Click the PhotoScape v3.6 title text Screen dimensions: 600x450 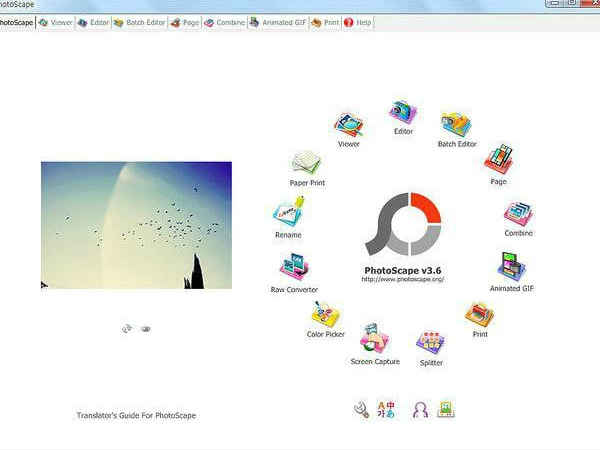click(x=403, y=270)
